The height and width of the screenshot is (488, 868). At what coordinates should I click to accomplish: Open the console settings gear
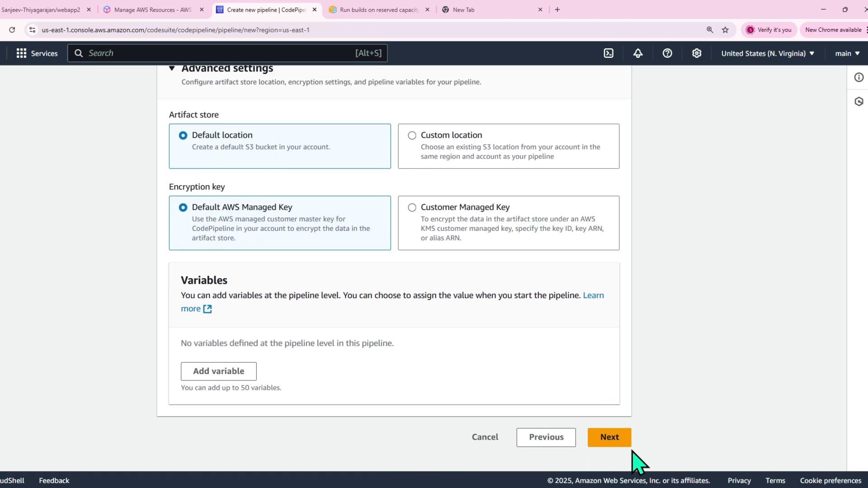click(697, 53)
